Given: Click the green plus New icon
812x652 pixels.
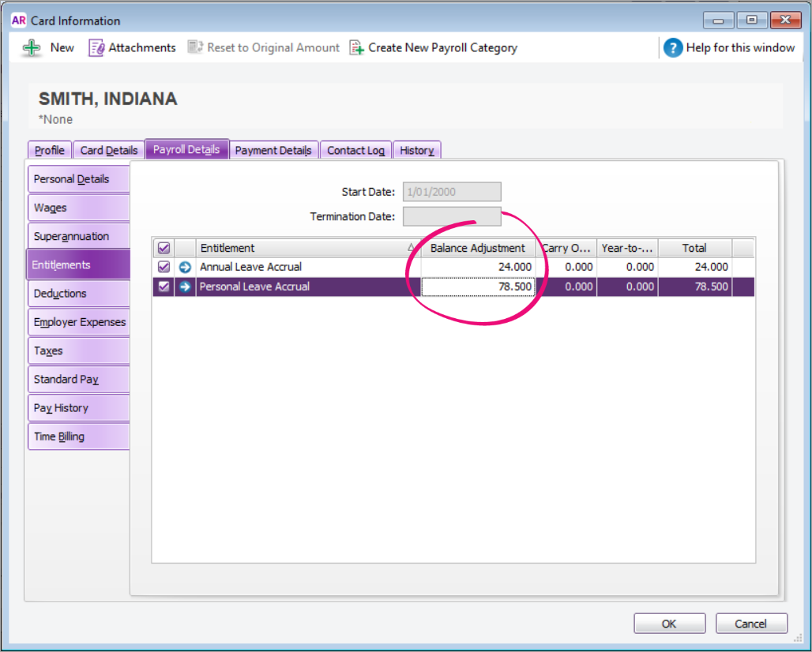Looking at the screenshot, I should coord(32,47).
